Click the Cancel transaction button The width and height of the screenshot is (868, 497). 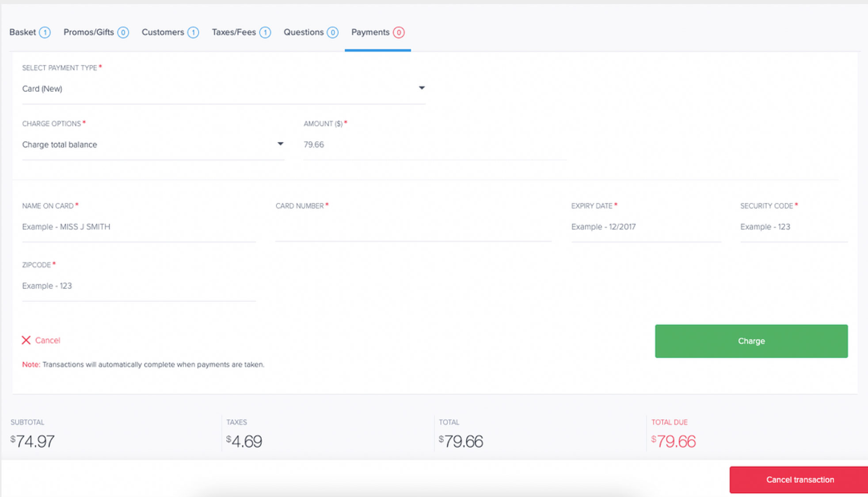(x=799, y=480)
